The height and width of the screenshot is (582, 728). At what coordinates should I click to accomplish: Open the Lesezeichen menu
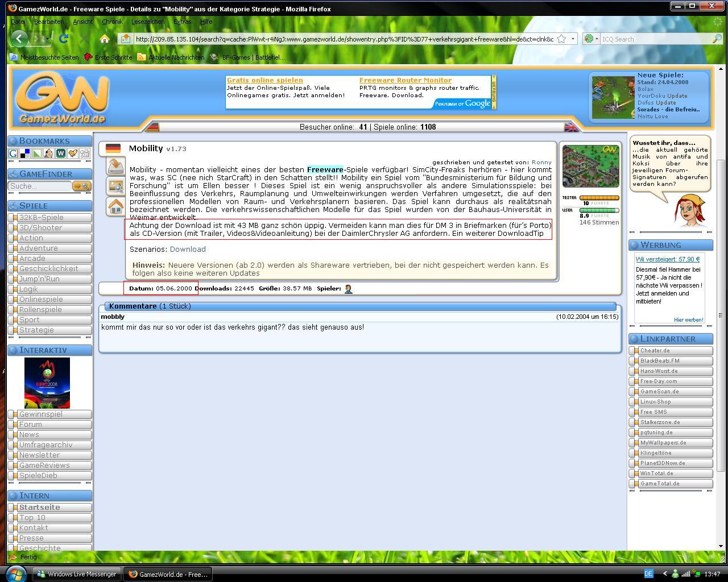(148, 22)
